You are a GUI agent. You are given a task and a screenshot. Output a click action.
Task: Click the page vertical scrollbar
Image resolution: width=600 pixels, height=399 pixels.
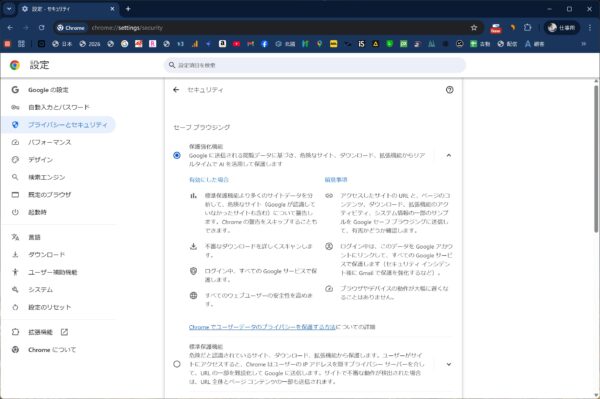[596, 159]
